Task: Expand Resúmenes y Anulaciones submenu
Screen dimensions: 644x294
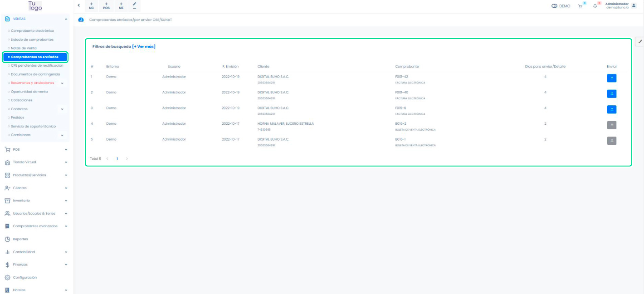Action: pos(62,83)
